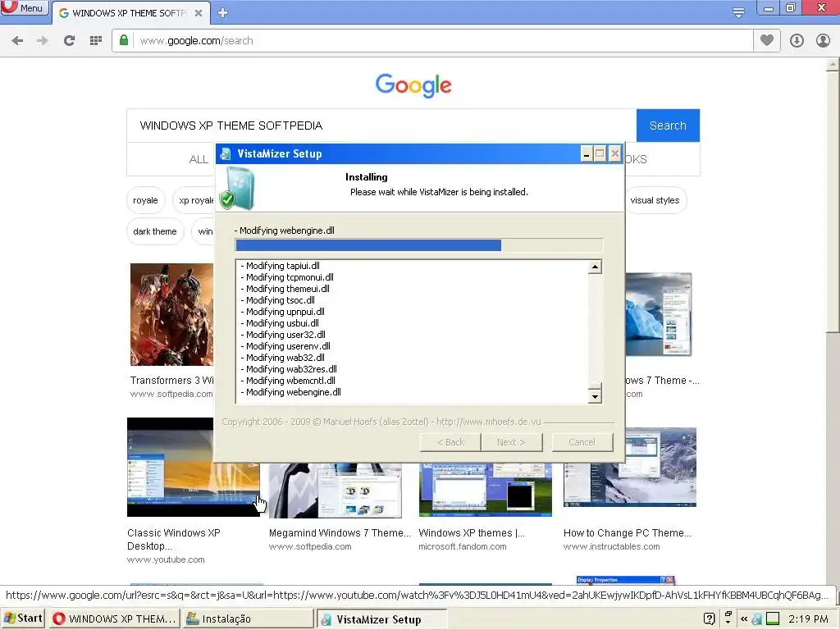Screen dimensions: 840x630
Task: Switch to VistaMizer Setup taskbar button
Action: [382, 619]
